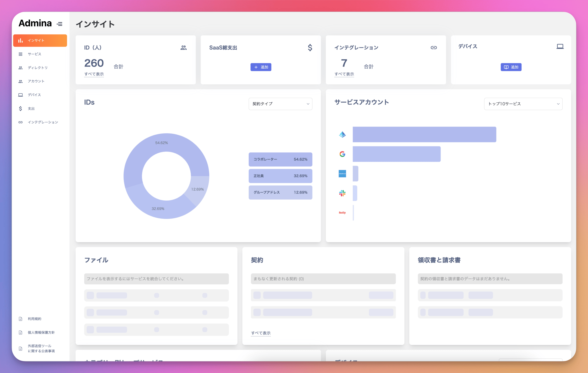Click the link icon in sidebar インテグレーション
Image resolution: width=588 pixels, height=373 pixels.
(x=20, y=122)
